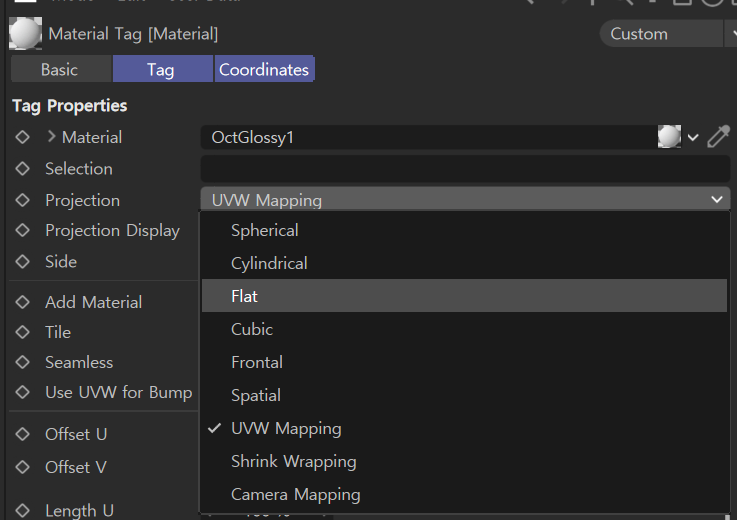Click the OctGlossy1 material sphere preview
This screenshot has width=737, height=520.
pos(669,137)
